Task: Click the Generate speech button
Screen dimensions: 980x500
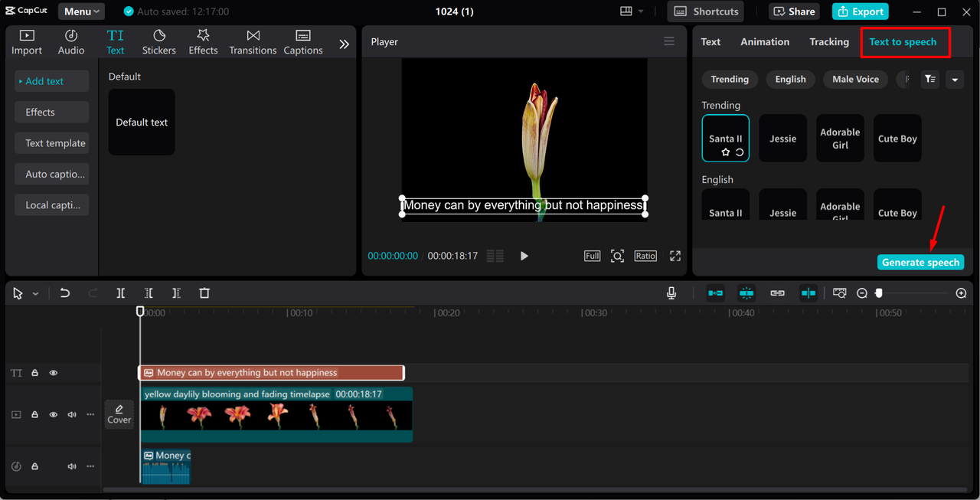Action: coord(920,262)
